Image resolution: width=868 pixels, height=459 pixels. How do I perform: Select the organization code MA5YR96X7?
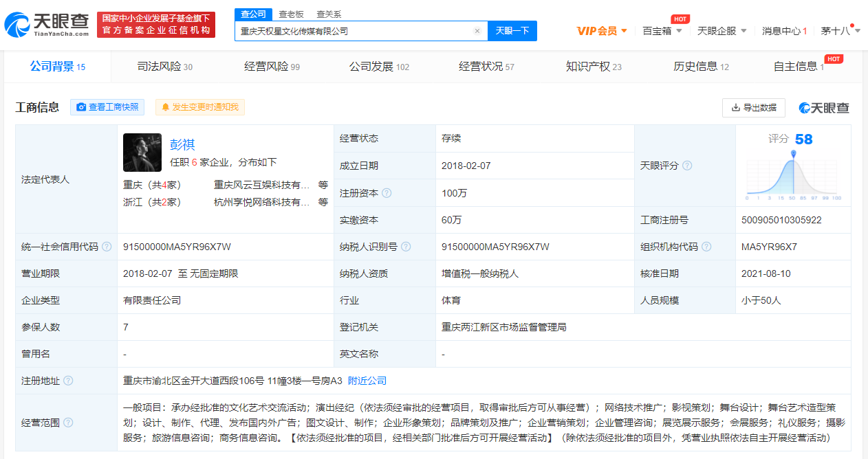click(x=769, y=247)
